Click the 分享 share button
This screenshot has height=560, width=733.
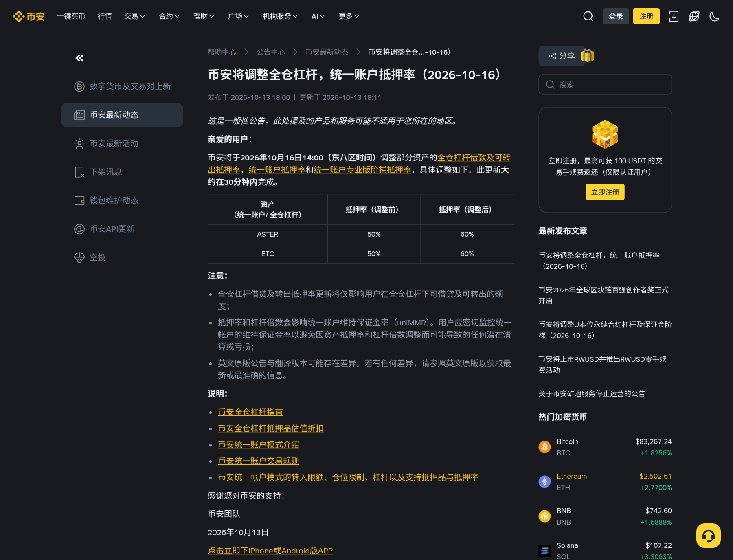562,56
